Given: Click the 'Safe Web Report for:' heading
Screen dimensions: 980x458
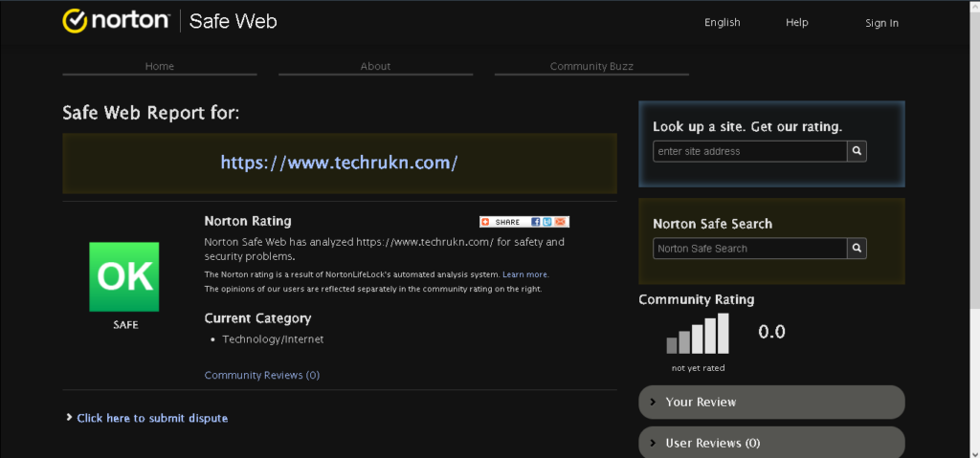Looking at the screenshot, I should click(x=150, y=113).
